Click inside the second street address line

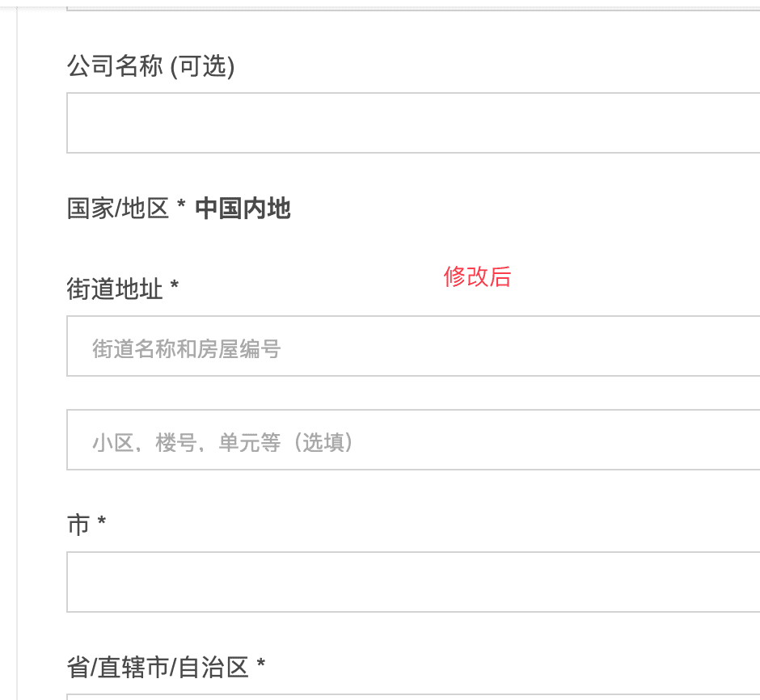404,440
